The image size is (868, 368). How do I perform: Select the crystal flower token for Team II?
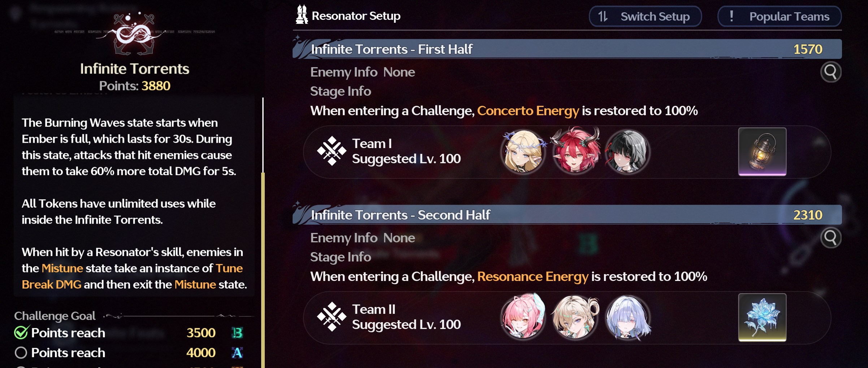(x=762, y=317)
